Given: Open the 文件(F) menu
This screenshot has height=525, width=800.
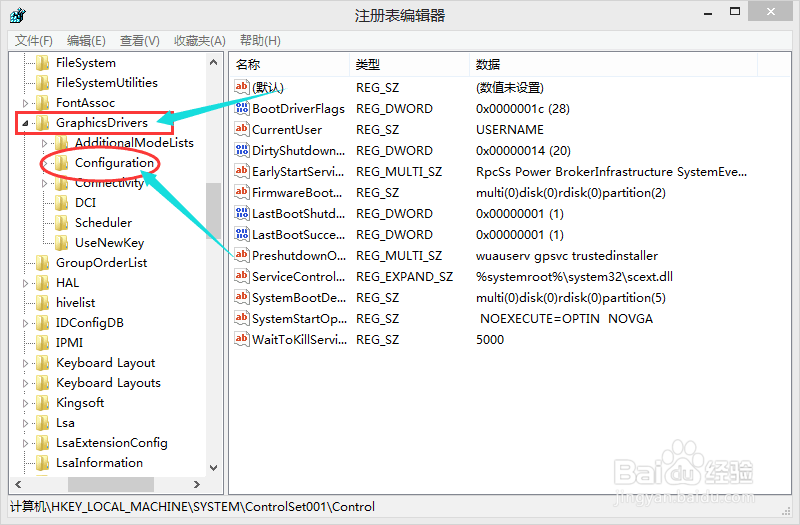Looking at the screenshot, I should point(34,40).
